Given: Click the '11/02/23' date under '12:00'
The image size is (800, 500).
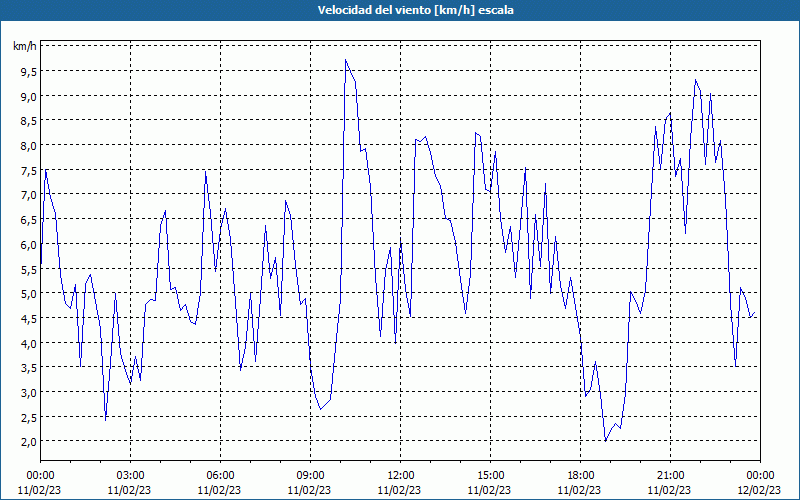Looking at the screenshot, I should pos(399,490).
